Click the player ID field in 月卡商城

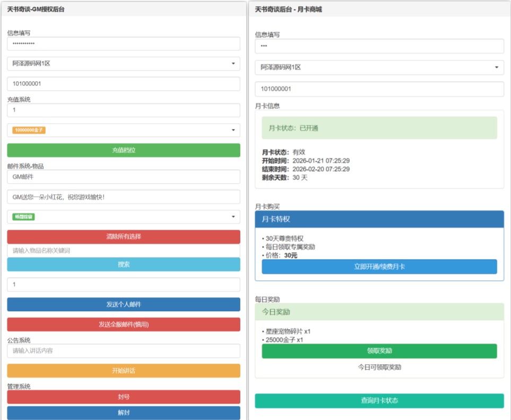379,89
